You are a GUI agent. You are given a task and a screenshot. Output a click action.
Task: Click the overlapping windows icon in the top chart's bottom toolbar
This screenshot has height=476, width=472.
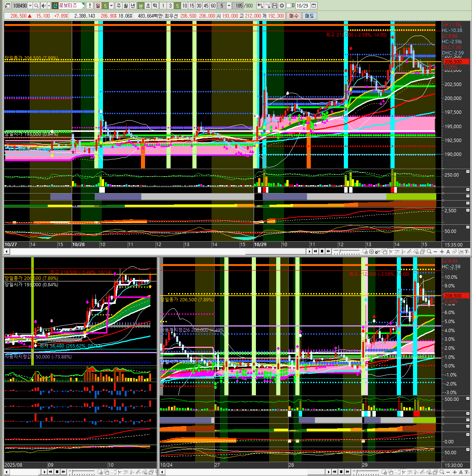click(384, 252)
